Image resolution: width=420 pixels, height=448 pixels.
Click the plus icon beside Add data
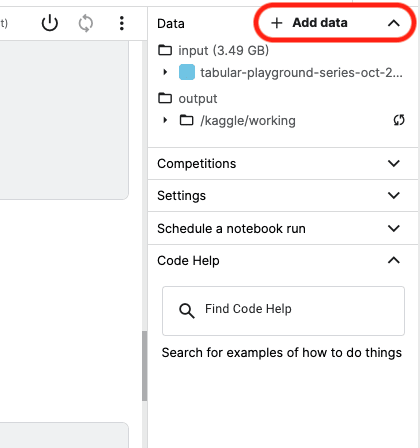point(277,23)
